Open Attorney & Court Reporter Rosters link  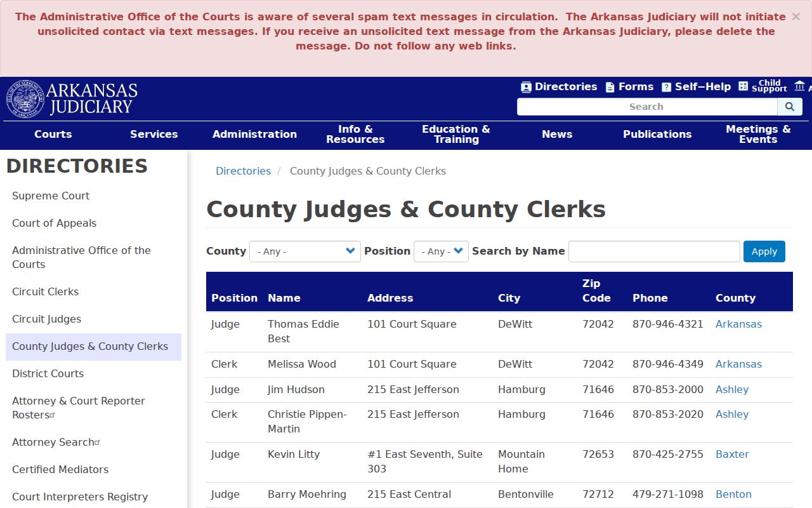(x=79, y=408)
